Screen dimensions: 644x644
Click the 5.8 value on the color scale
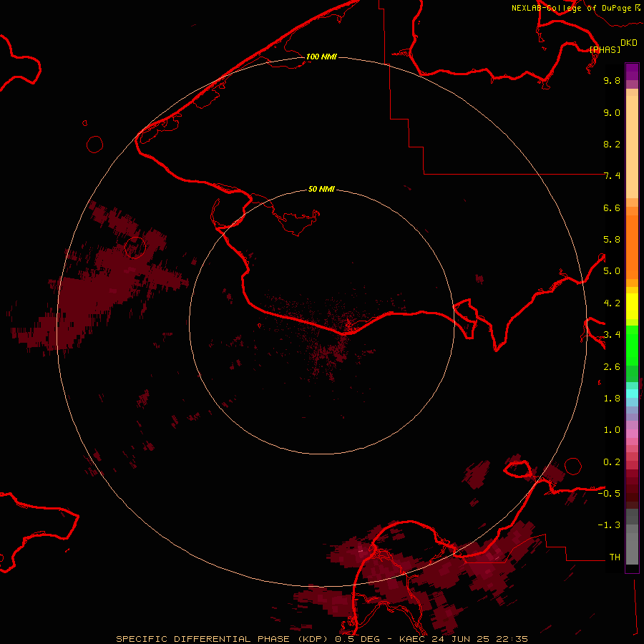[x=612, y=240]
